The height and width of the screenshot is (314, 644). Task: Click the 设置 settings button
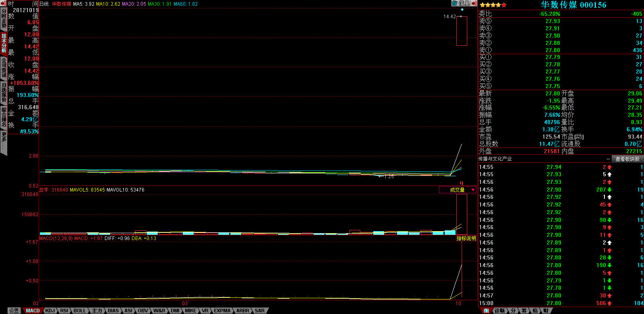(x=14, y=311)
